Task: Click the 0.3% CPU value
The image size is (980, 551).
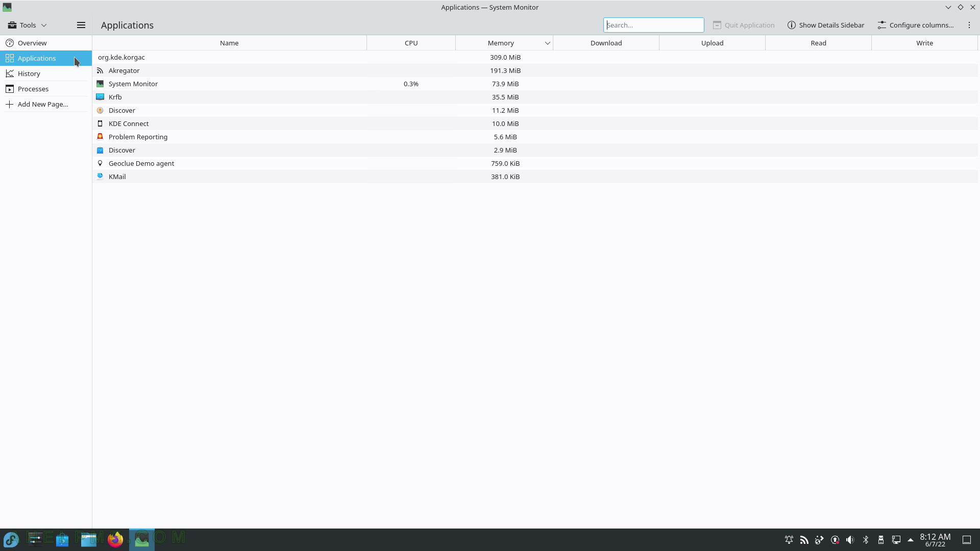Action: [411, 84]
